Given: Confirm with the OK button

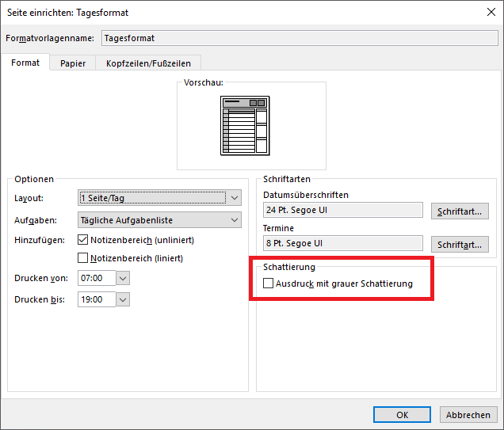Looking at the screenshot, I should 402,415.
